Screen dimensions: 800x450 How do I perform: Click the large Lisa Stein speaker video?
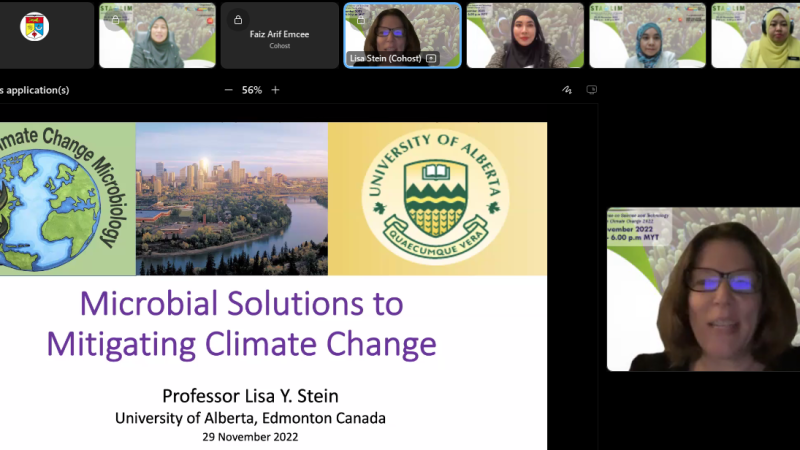coord(703,290)
